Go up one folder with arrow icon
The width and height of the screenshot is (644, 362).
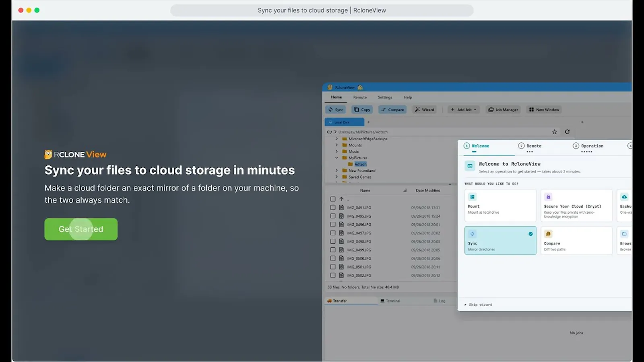(x=341, y=199)
